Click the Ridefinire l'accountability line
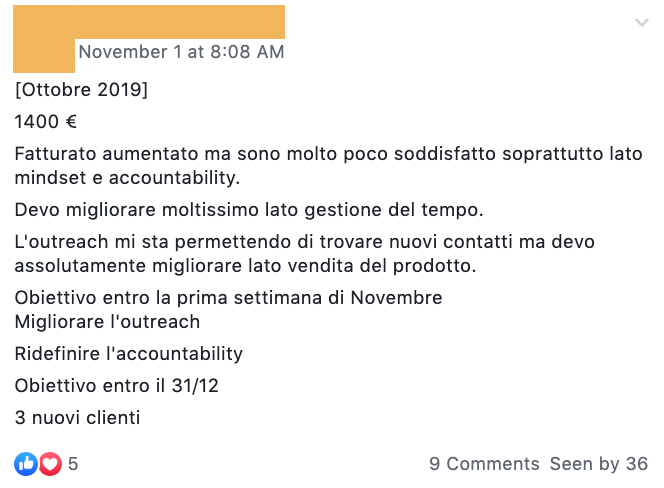 tap(129, 354)
